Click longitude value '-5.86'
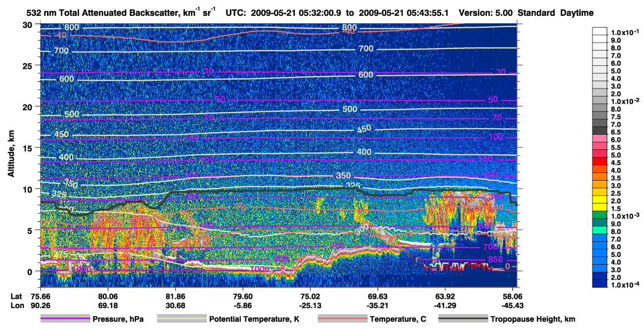 pyautogui.click(x=242, y=305)
